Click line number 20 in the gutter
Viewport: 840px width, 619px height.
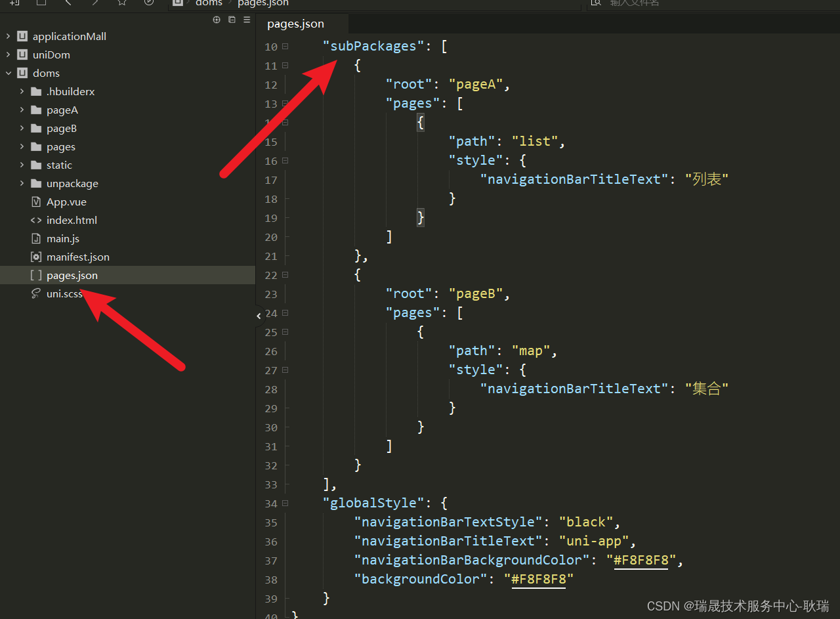tap(271, 238)
